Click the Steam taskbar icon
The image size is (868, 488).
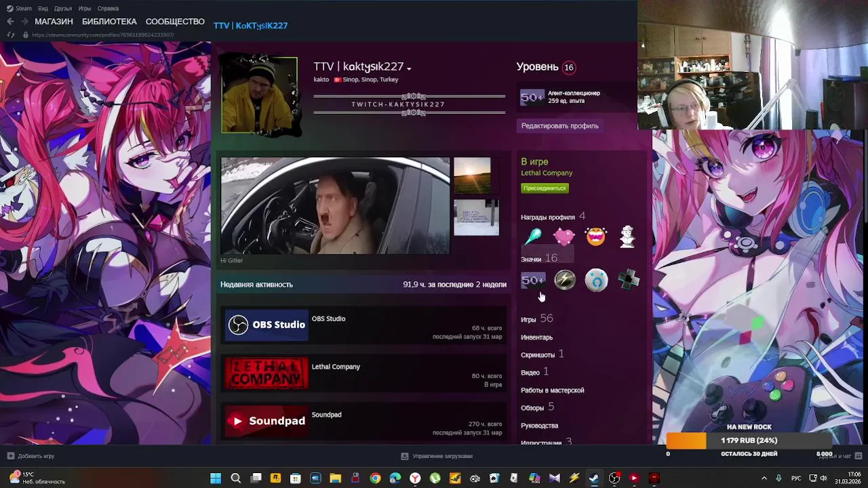[x=594, y=479]
